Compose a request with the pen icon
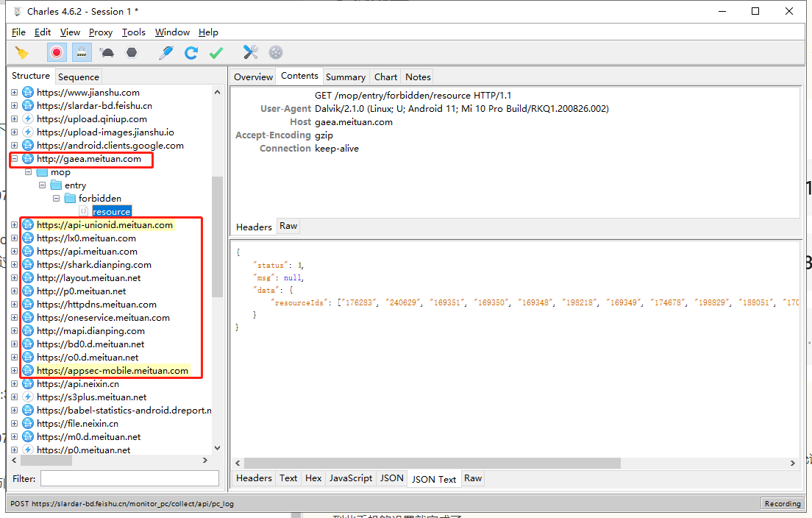The height and width of the screenshot is (518, 812). [166, 52]
